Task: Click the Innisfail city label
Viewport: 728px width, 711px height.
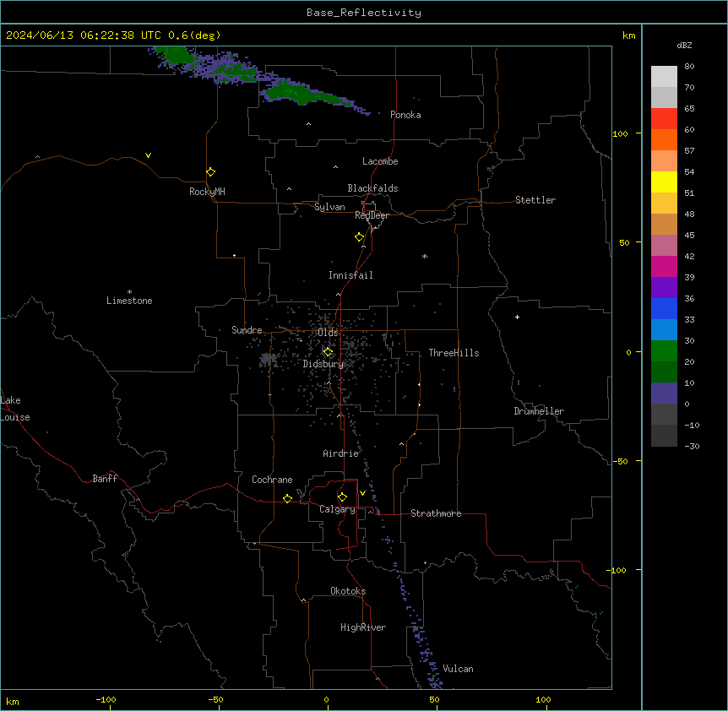Action: [350, 275]
